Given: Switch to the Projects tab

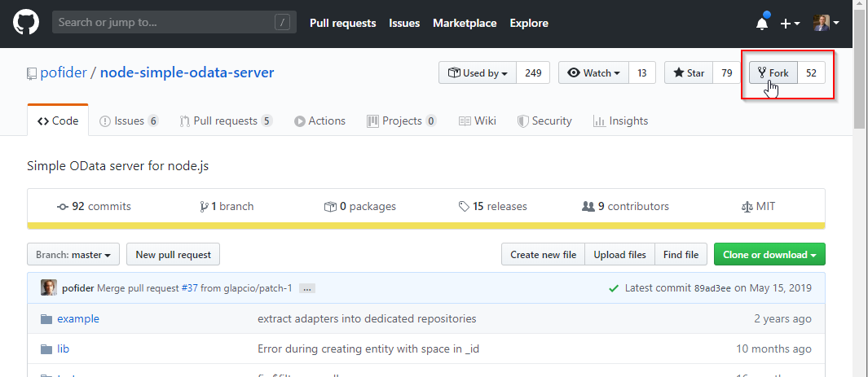Looking at the screenshot, I should tap(402, 121).
